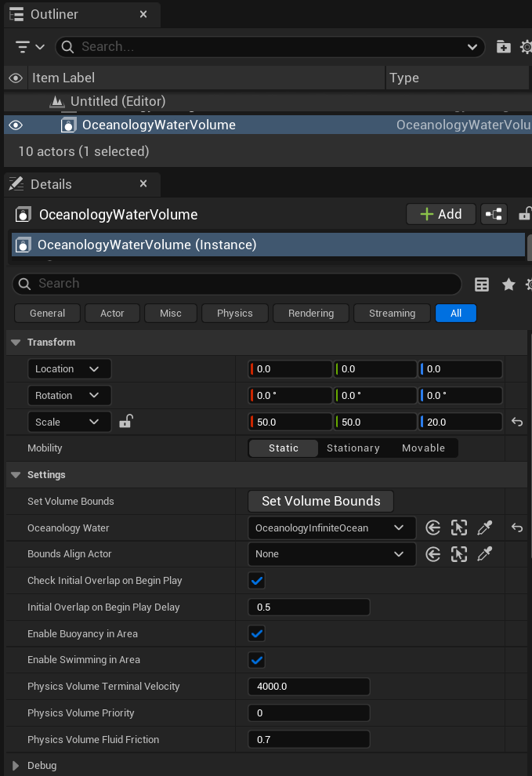Hide OceanologyWaterVolume using its eye icon
The image size is (532, 776).
point(15,125)
